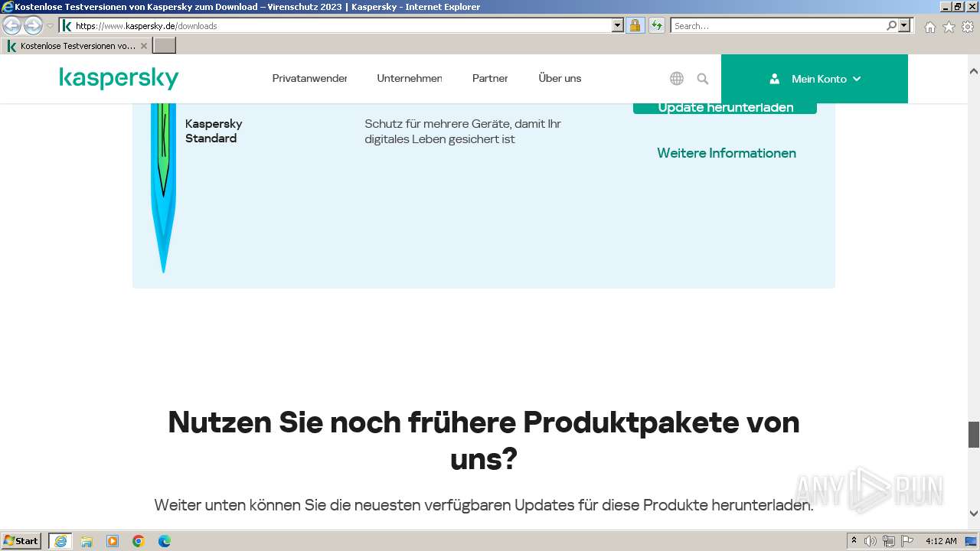
Task: Open the Privatanwender menu
Action: click(309, 78)
